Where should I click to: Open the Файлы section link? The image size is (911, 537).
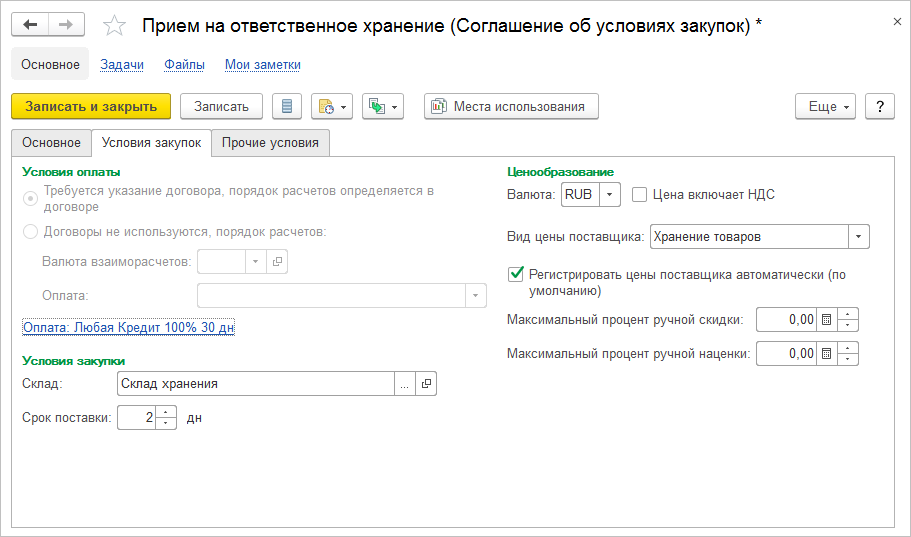[184, 65]
